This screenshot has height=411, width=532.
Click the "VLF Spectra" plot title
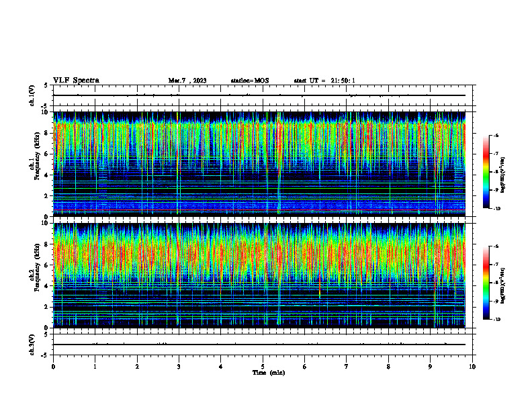click(76, 81)
